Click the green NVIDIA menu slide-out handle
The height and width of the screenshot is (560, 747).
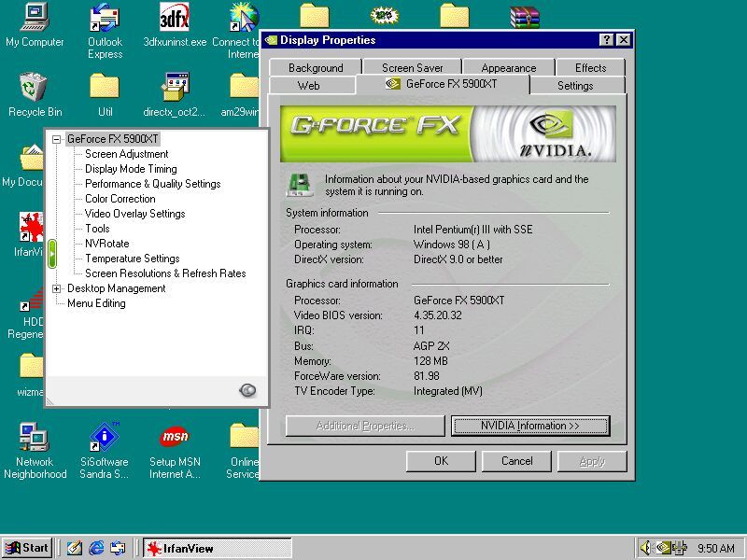click(x=52, y=253)
